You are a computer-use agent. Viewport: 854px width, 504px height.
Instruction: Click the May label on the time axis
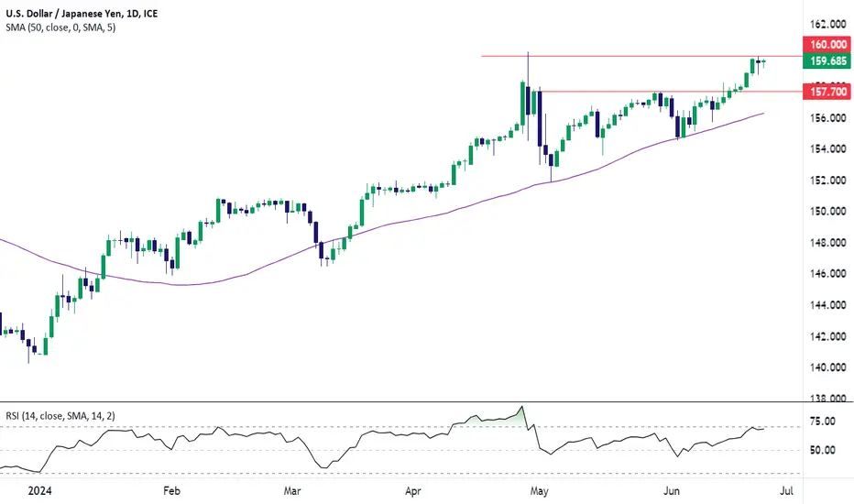point(539,491)
